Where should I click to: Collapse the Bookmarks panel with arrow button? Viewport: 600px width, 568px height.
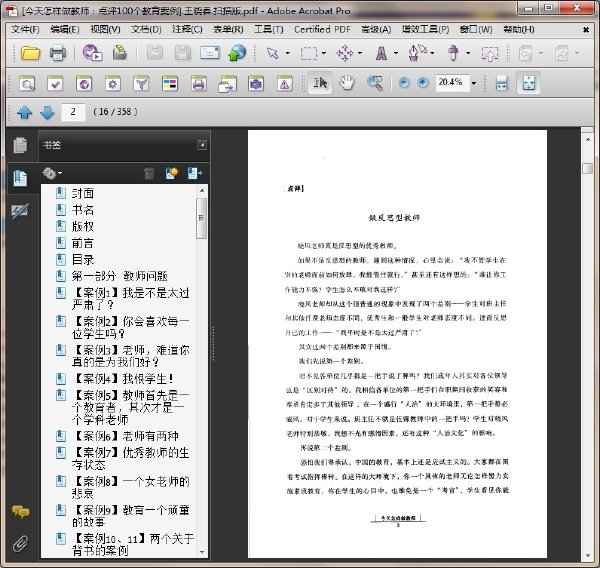202,145
